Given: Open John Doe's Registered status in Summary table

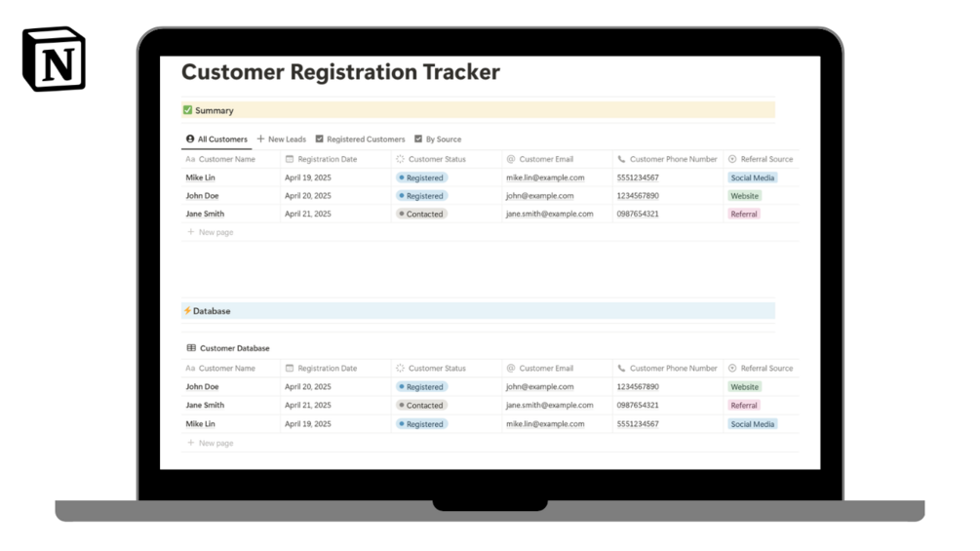Looking at the screenshot, I should [x=421, y=196].
